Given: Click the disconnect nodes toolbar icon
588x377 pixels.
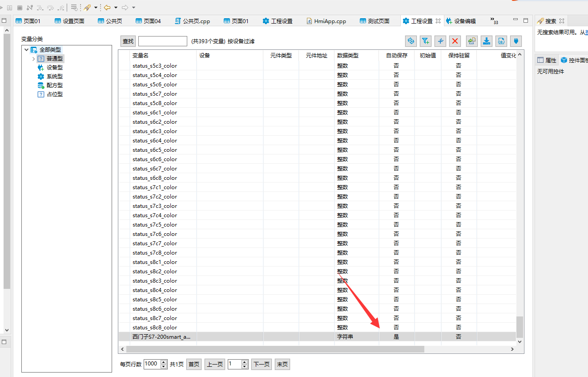Looking at the screenshot, I should [30, 8].
